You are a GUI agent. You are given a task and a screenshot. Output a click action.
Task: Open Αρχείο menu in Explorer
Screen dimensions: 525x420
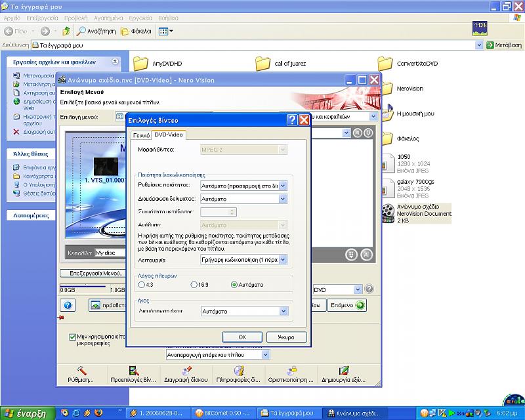pos(12,18)
